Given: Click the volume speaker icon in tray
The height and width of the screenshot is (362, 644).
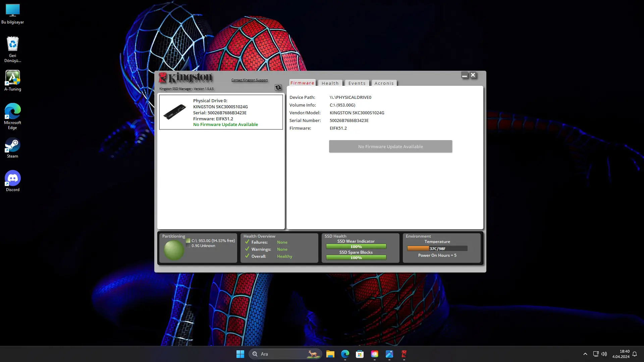Looking at the screenshot, I should click(604, 354).
